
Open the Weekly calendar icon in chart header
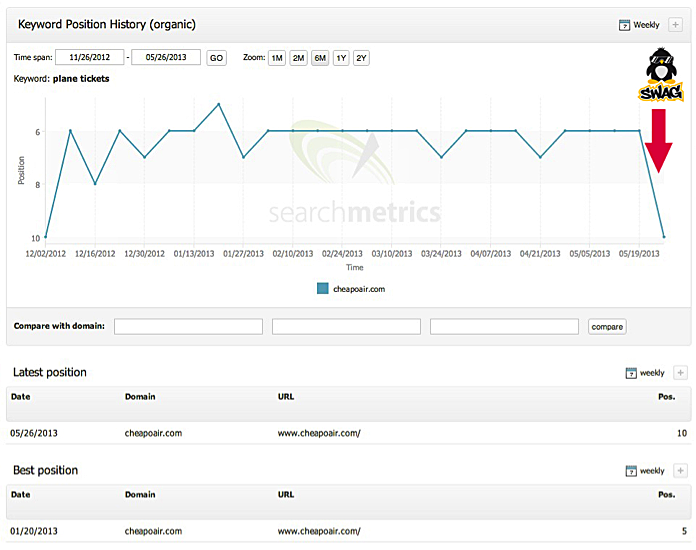[624, 25]
